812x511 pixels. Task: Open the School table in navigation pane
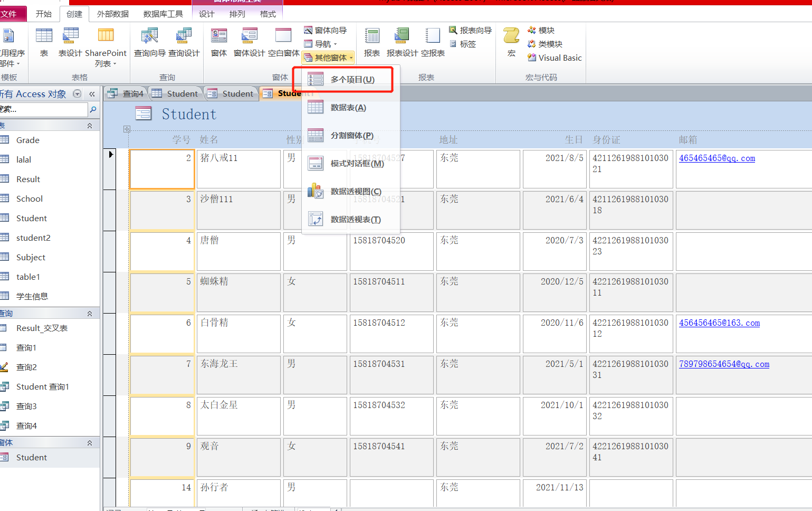click(x=30, y=199)
